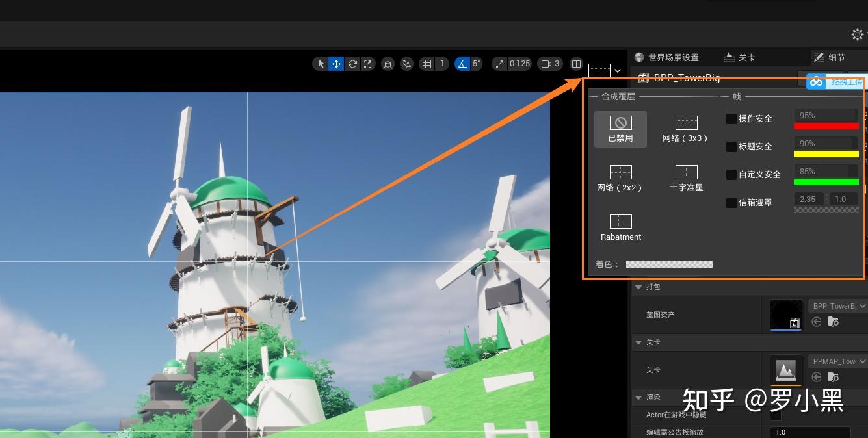The width and height of the screenshot is (868, 438).
Task: Click the viewport layout maximize icon
Action: point(576,64)
